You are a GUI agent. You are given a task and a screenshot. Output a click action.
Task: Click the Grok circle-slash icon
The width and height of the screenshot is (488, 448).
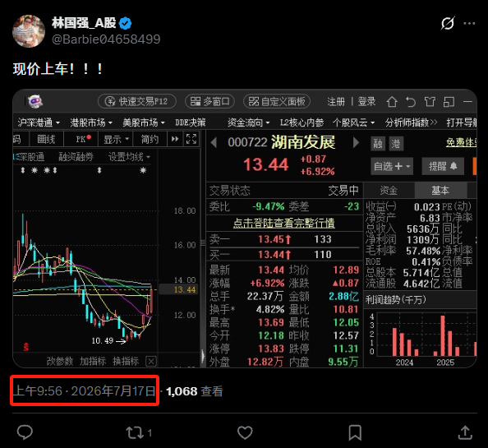click(x=448, y=23)
